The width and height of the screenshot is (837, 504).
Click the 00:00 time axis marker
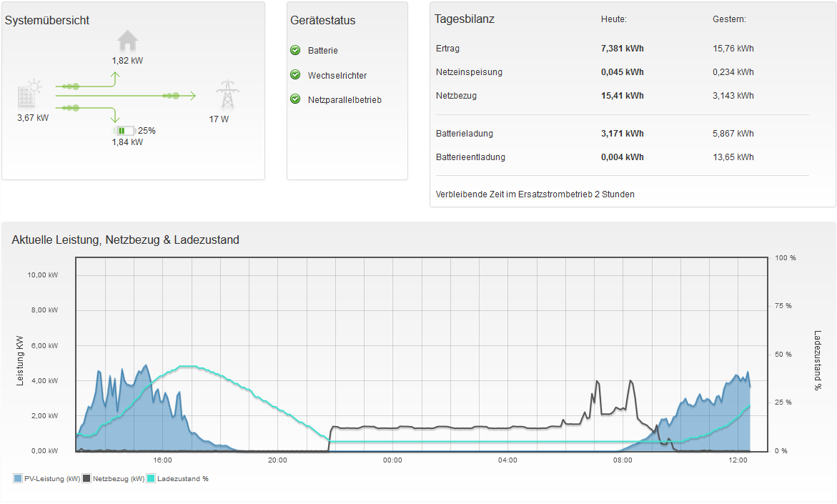tap(392, 460)
